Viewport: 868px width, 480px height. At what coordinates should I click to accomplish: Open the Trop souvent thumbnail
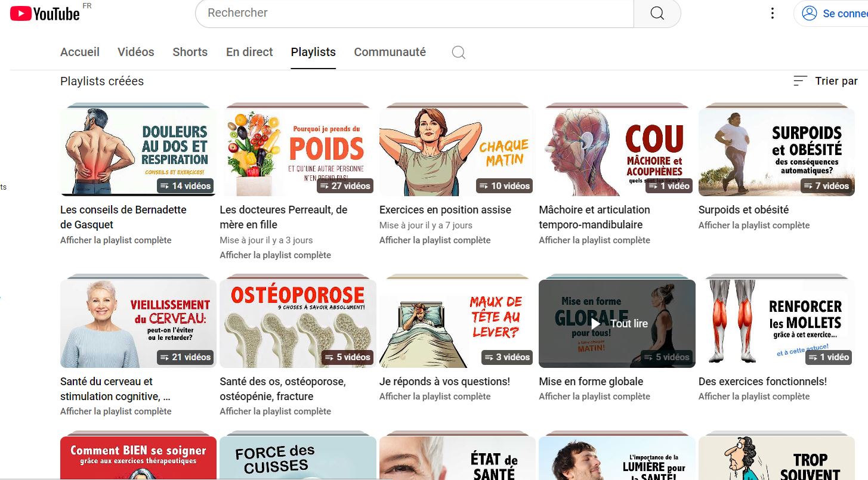pyautogui.click(x=777, y=459)
